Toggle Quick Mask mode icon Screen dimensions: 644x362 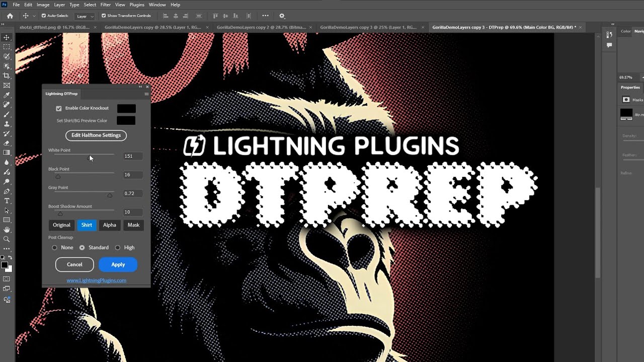click(x=7, y=279)
